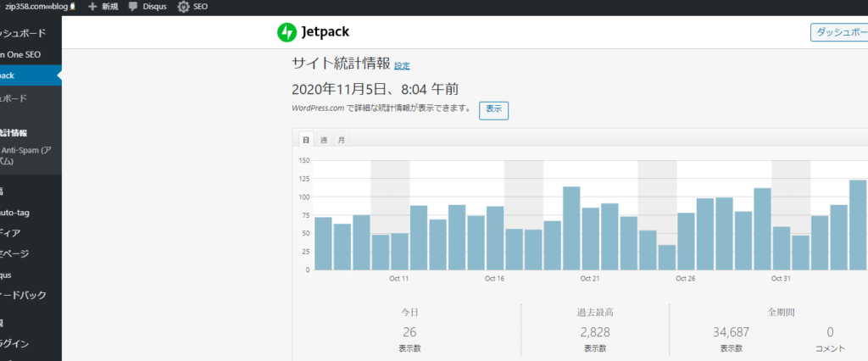
Task: Click the date heading 2020年11月5日、8:04 午前
Action: [375, 89]
